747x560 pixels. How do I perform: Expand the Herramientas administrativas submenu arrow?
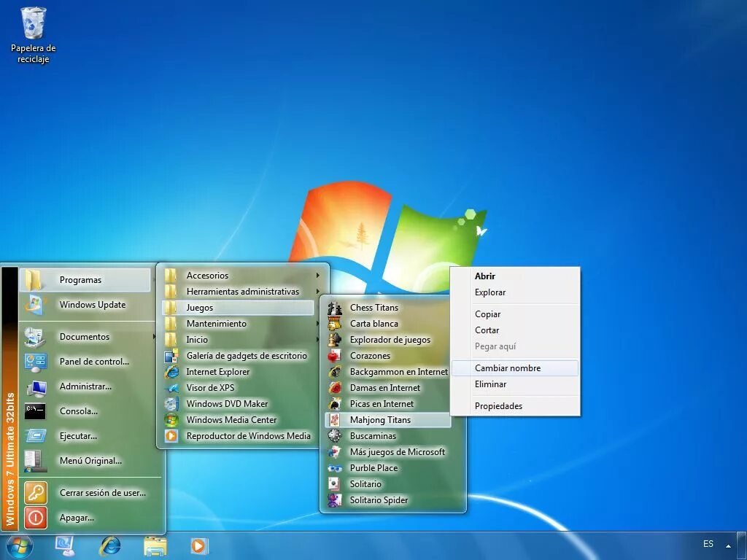coord(318,292)
